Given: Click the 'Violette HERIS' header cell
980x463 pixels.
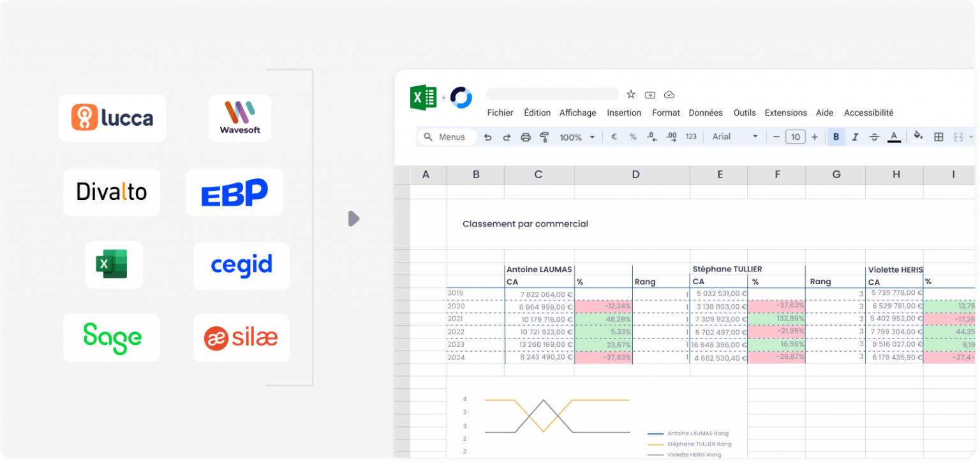Looking at the screenshot, I should pos(895,270).
